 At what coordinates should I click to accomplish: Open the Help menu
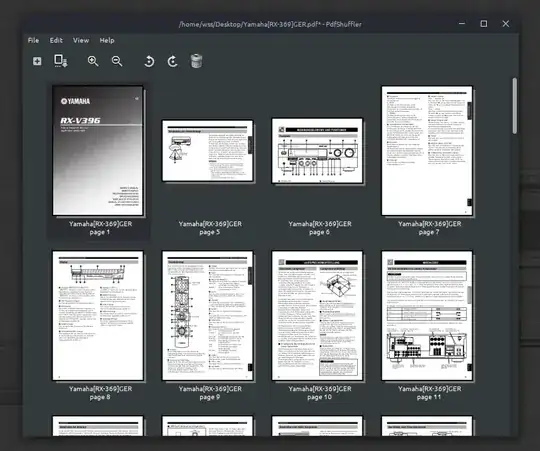point(107,40)
